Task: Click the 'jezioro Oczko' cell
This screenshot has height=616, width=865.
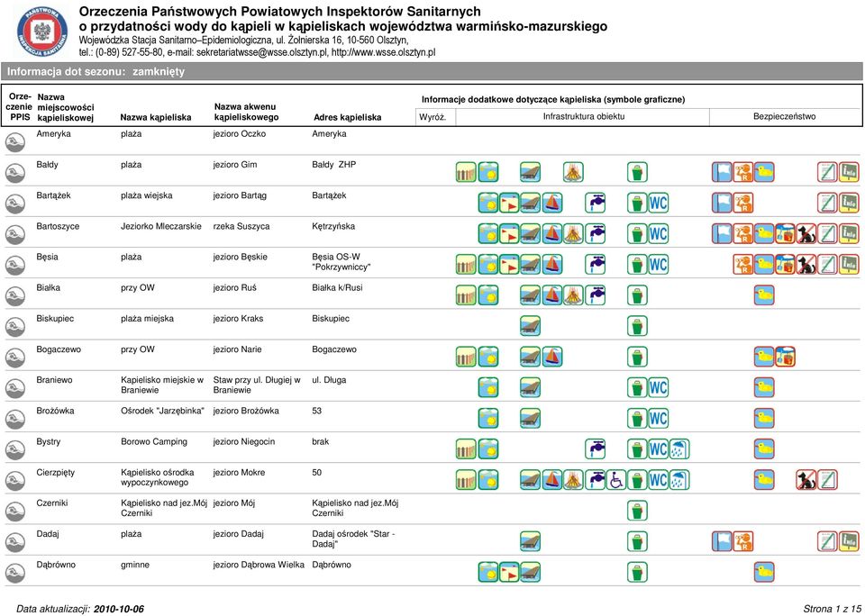Action: (x=240, y=134)
